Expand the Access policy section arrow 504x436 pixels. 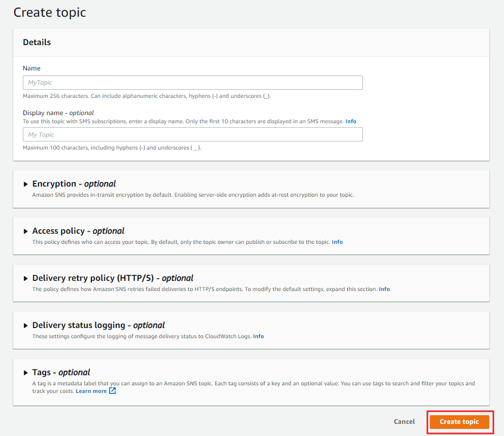[26, 231]
